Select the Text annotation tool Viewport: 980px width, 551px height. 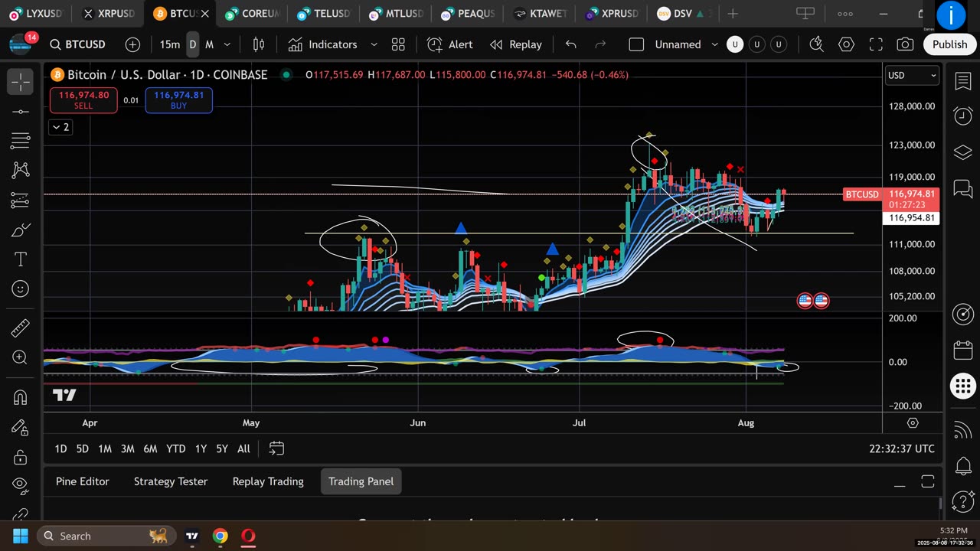point(21,259)
